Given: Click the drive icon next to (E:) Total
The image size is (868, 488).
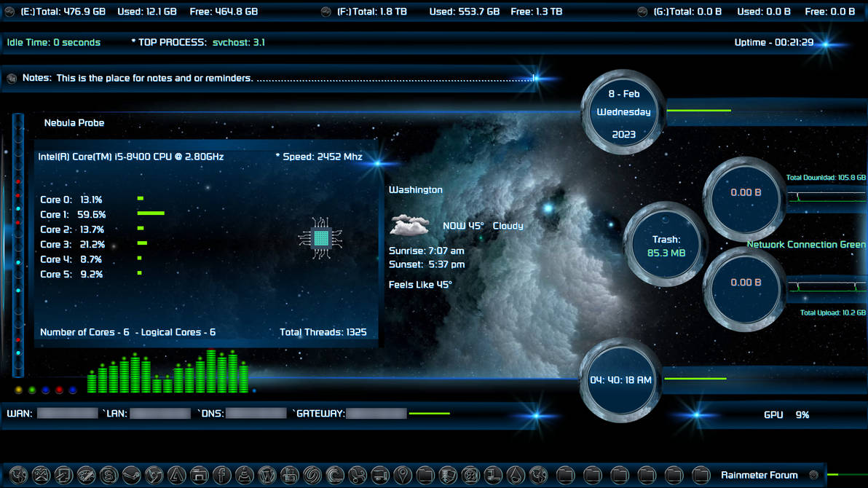Looking at the screenshot, I should click(9, 11).
